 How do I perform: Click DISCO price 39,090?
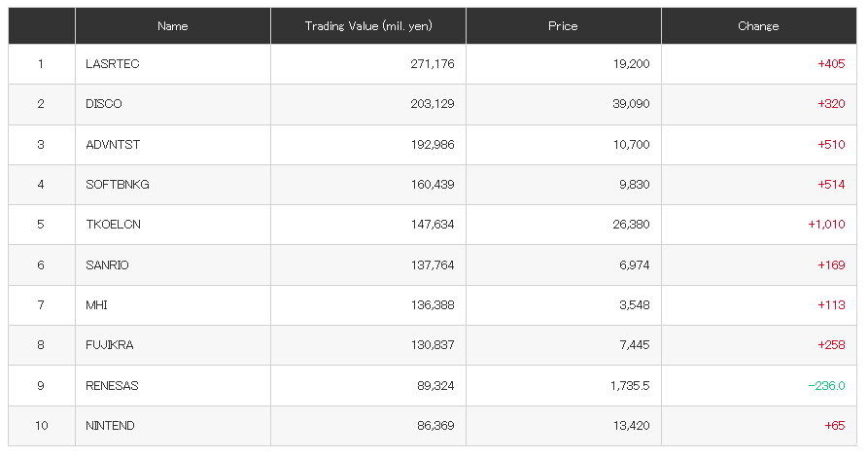(x=631, y=104)
